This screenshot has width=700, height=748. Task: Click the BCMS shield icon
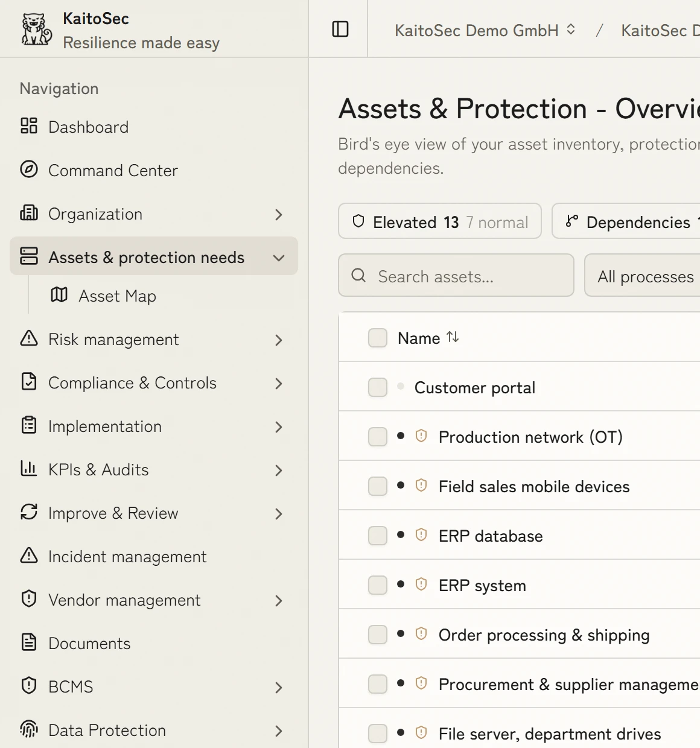(x=29, y=686)
